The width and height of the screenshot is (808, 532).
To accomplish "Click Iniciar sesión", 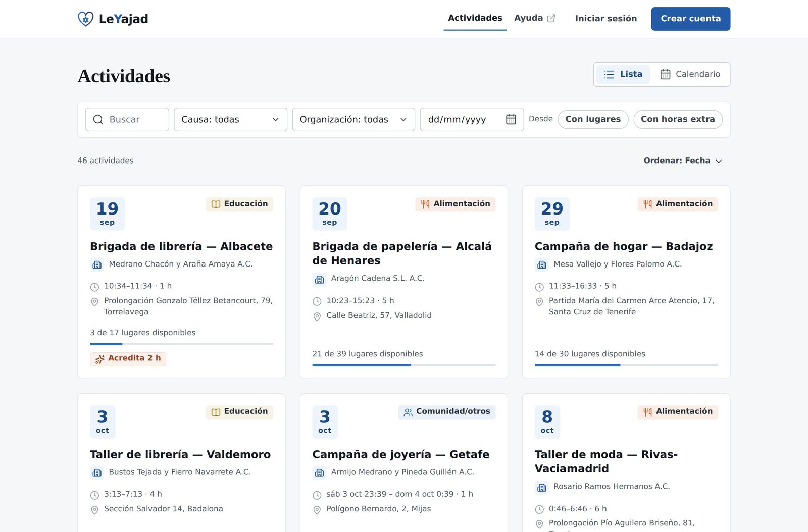I will (606, 19).
